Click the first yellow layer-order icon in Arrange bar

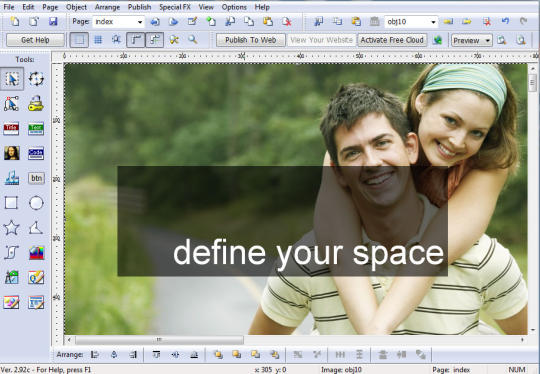tap(218, 354)
